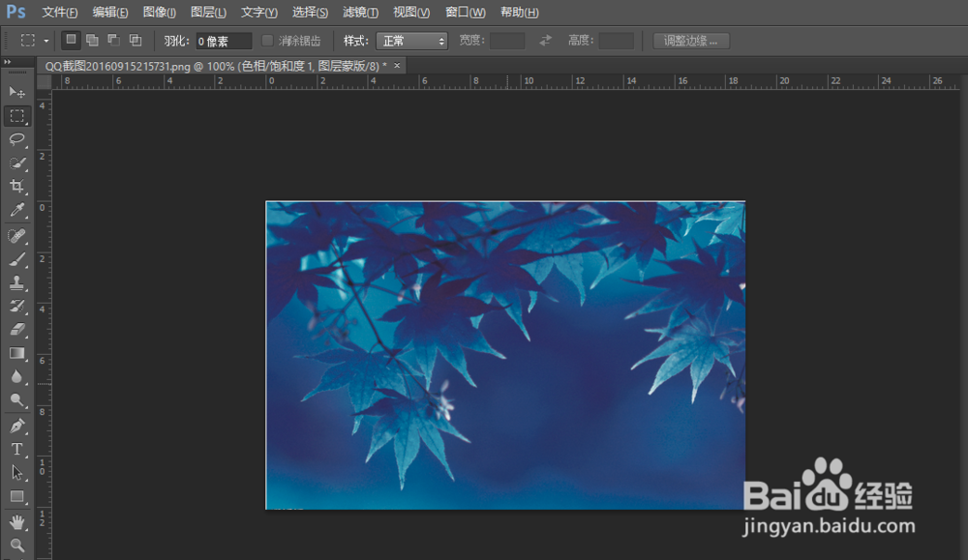Click the 调整边缘 refine edge button
Image resolution: width=968 pixels, height=560 pixels.
pyautogui.click(x=691, y=41)
